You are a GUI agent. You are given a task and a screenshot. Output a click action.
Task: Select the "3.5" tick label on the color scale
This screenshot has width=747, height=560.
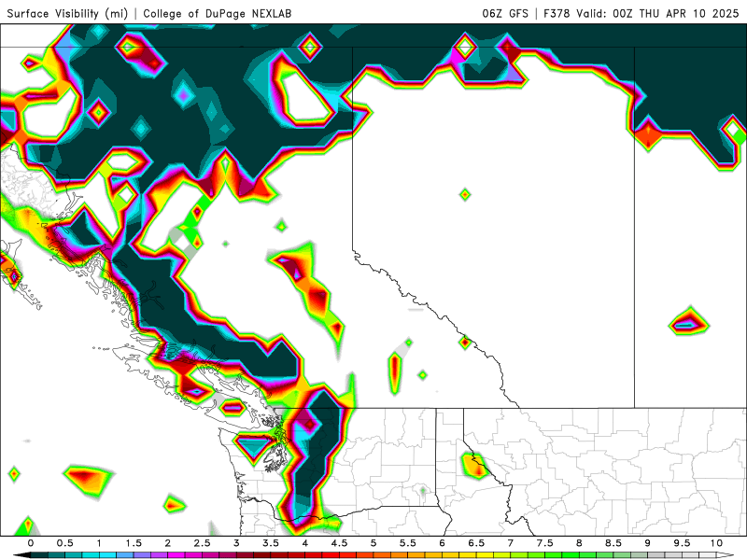[x=271, y=543]
